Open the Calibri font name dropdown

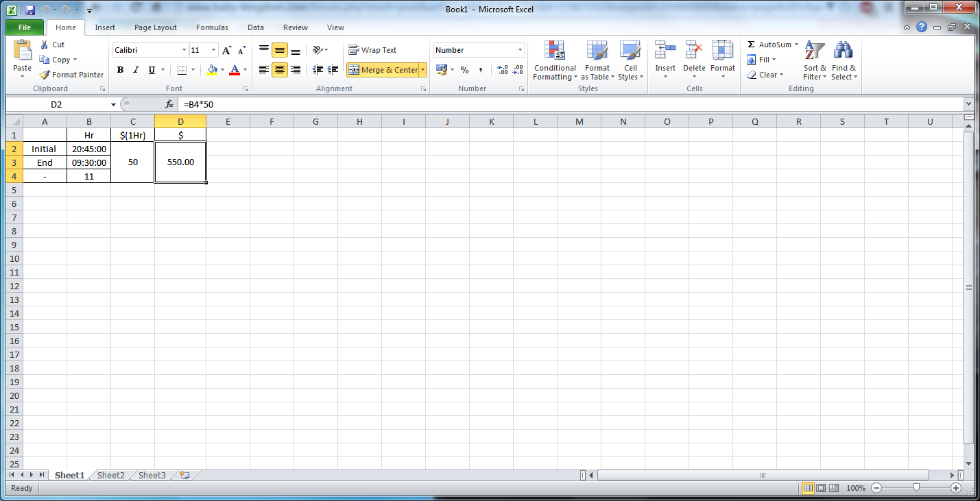(x=184, y=50)
